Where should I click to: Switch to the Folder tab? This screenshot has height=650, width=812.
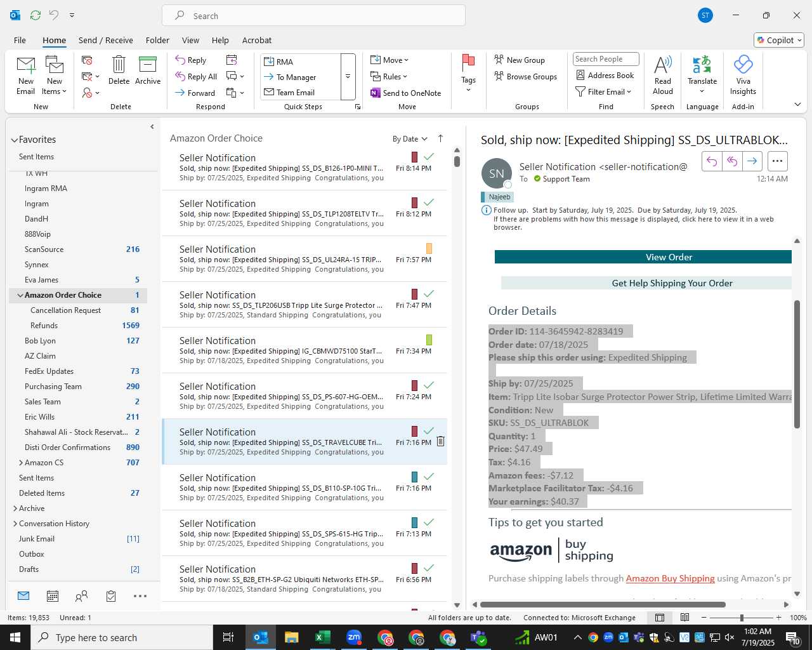tap(157, 40)
